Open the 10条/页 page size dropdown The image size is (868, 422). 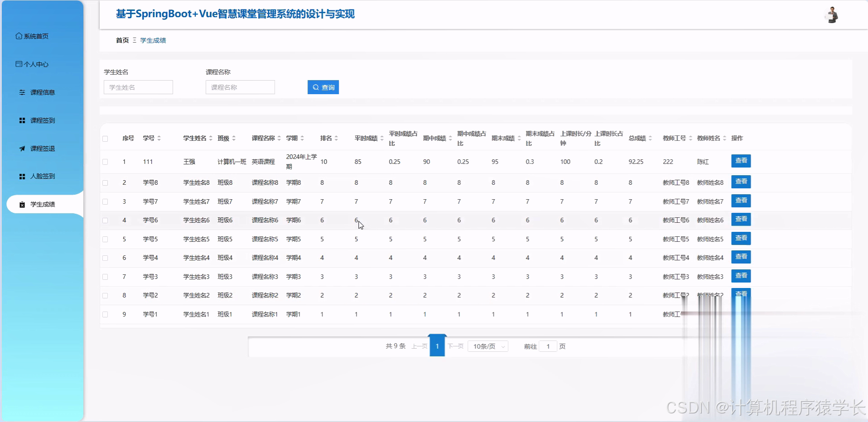click(487, 346)
